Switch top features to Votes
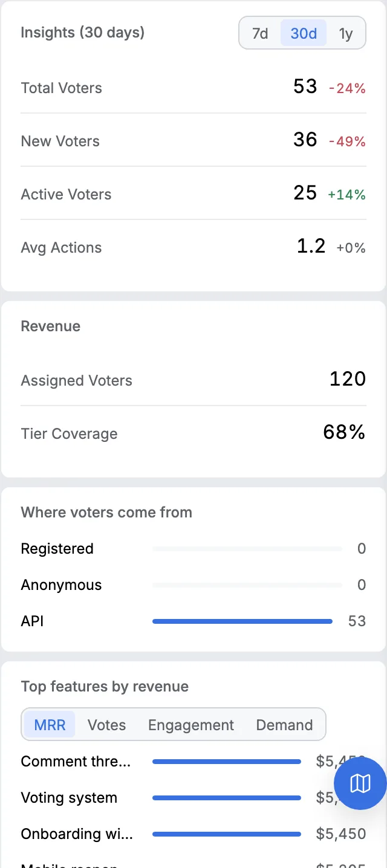 [106, 725]
